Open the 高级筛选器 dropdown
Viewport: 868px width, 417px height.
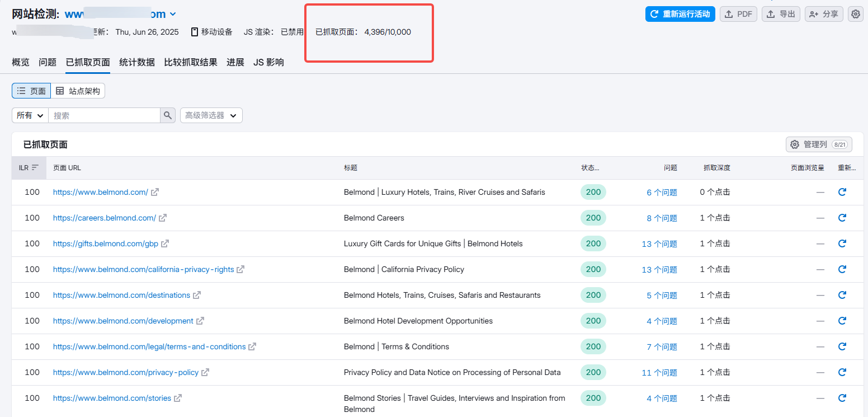[x=211, y=115]
